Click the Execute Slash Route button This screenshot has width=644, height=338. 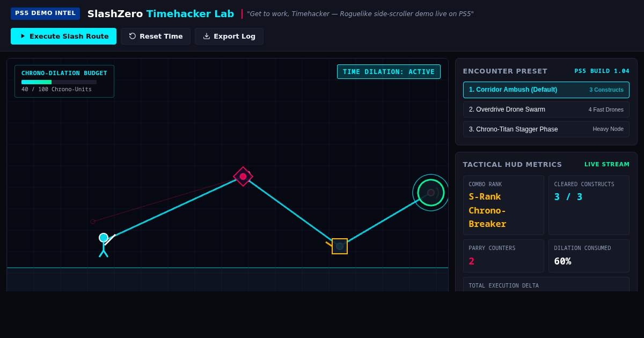click(63, 36)
